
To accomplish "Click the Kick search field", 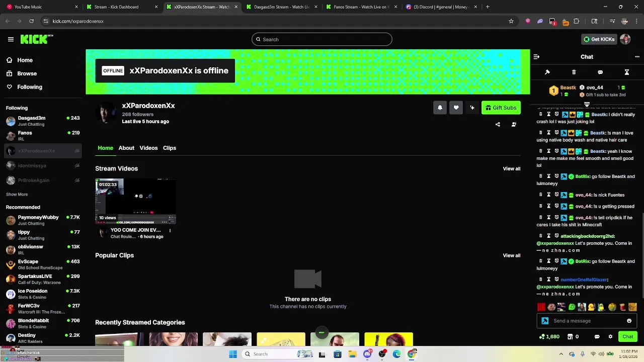I will coord(321,39).
